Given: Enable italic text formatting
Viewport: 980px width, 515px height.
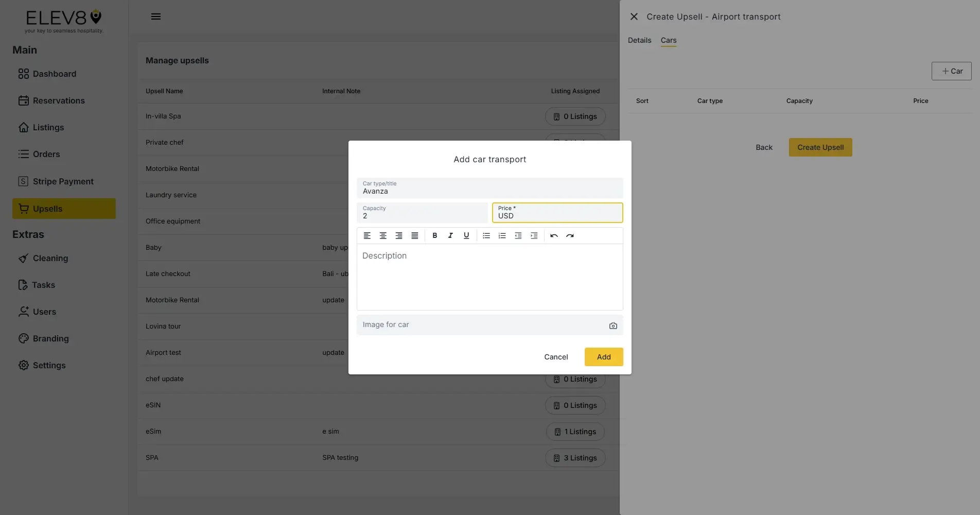Looking at the screenshot, I should tap(450, 235).
